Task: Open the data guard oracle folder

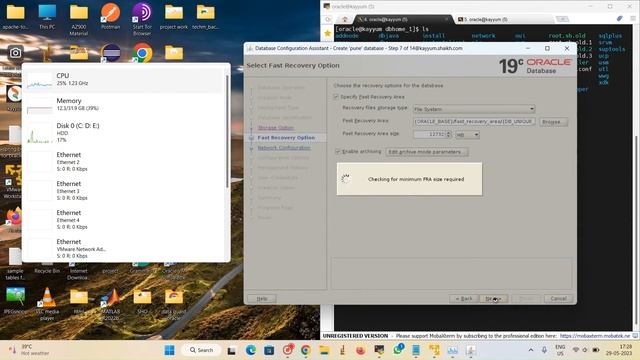Action: pos(174,303)
